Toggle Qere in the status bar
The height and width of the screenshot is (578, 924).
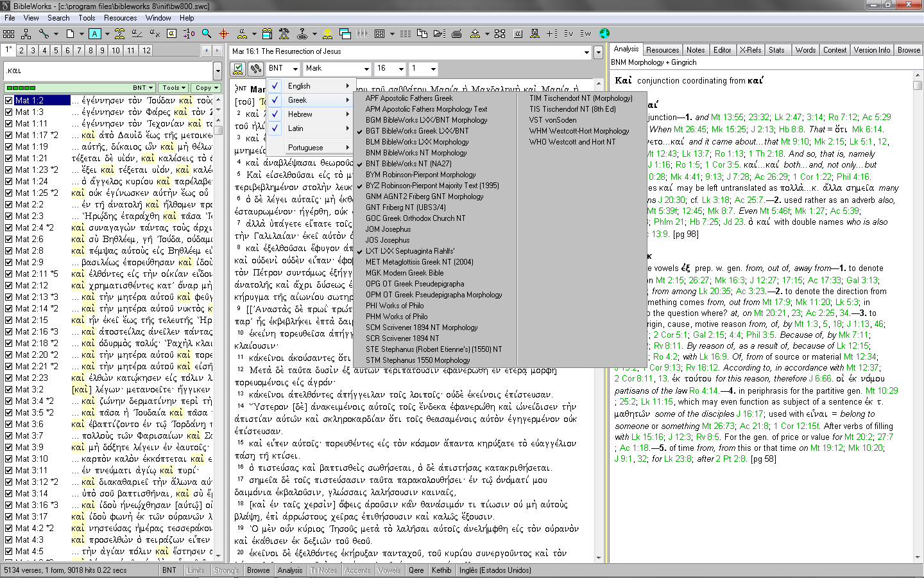416,570
